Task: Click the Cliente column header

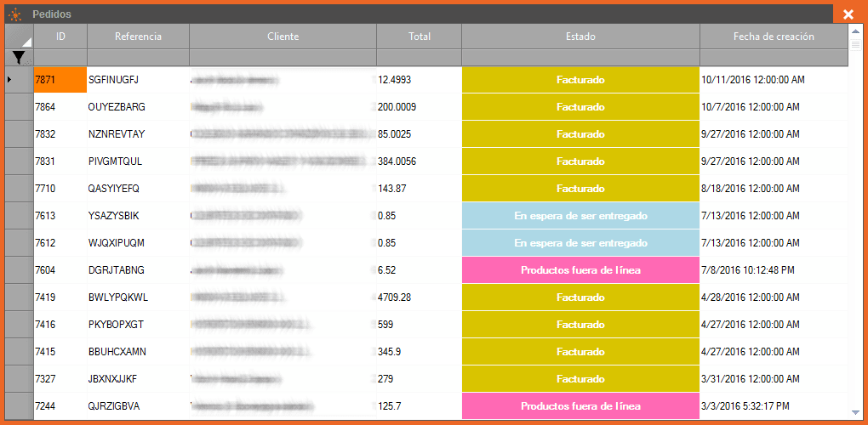Action: click(283, 37)
